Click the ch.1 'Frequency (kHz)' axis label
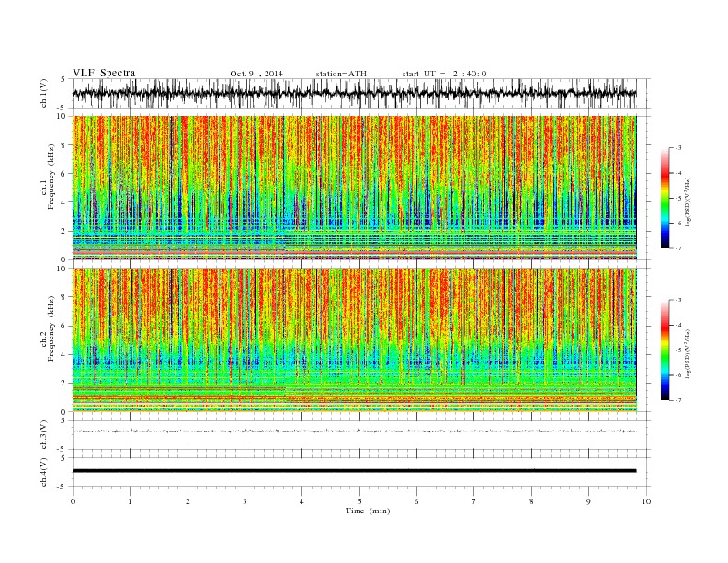The image size is (728, 563). tap(51, 177)
